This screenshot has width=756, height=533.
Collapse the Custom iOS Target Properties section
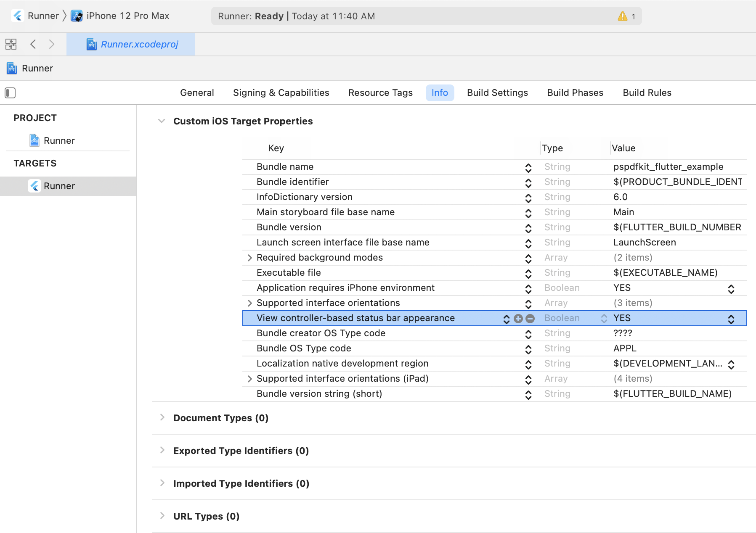point(162,121)
